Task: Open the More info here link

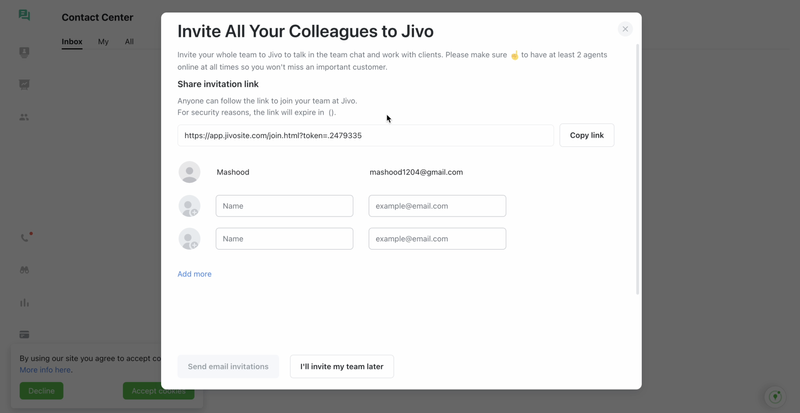Action: tap(45, 370)
